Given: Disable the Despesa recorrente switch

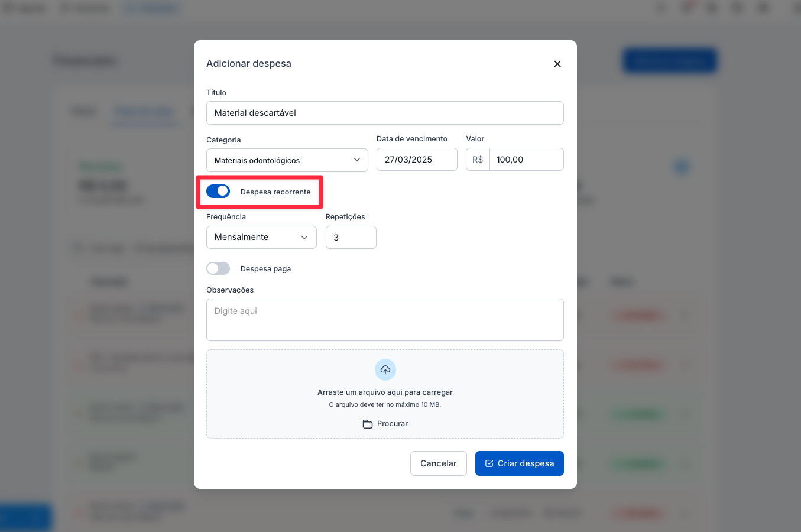Looking at the screenshot, I should click(x=218, y=192).
